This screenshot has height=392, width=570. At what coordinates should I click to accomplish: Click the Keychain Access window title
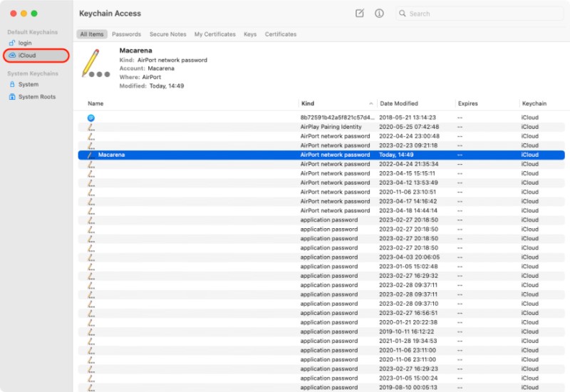pos(110,14)
